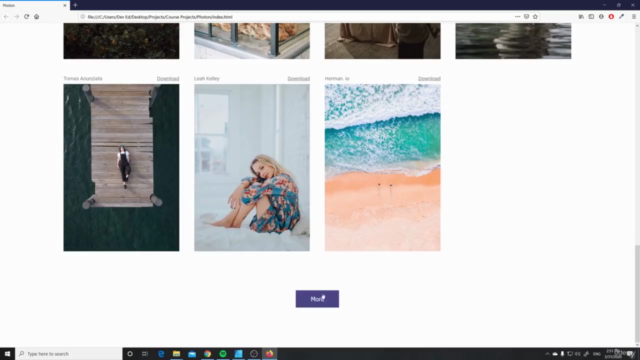Image resolution: width=640 pixels, height=360 pixels.
Task: Toggle the sidebar view icon
Action: pyautogui.click(x=591, y=17)
